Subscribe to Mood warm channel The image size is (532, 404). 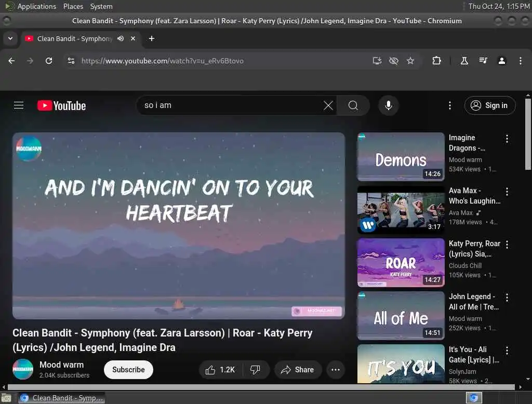pos(128,370)
